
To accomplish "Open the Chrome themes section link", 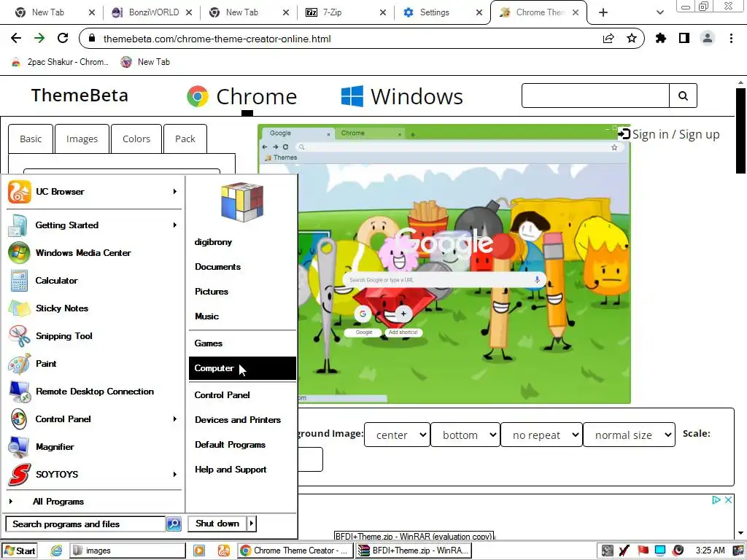I will (242, 97).
